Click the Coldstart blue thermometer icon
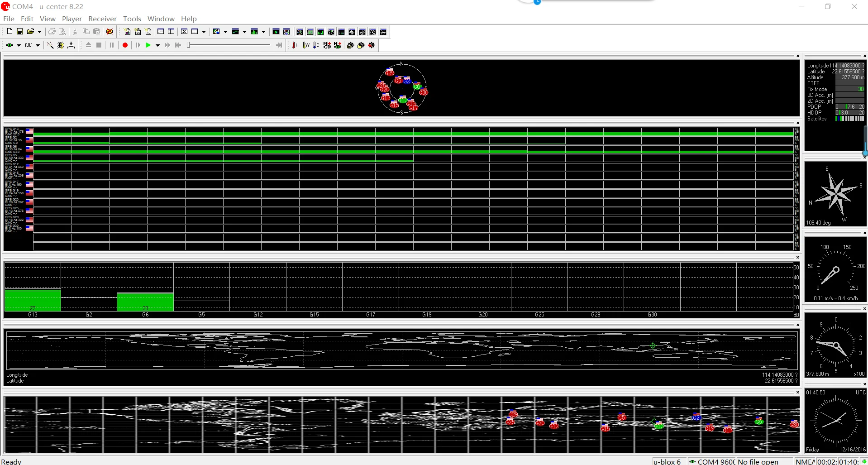 click(316, 45)
